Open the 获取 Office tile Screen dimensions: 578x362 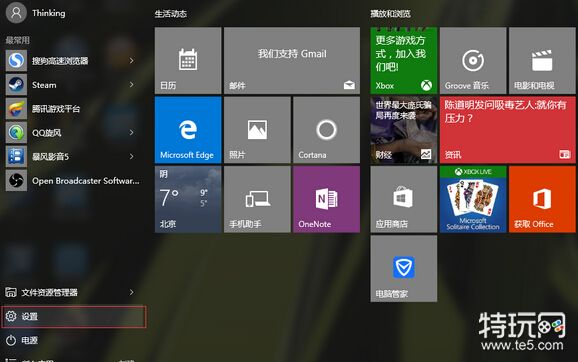coord(542,199)
